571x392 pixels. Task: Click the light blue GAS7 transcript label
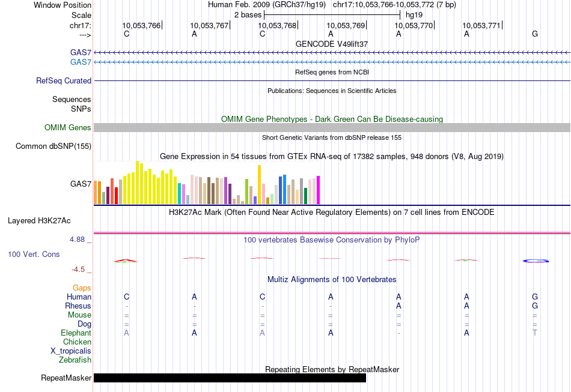pyautogui.click(x=81, y=62)
